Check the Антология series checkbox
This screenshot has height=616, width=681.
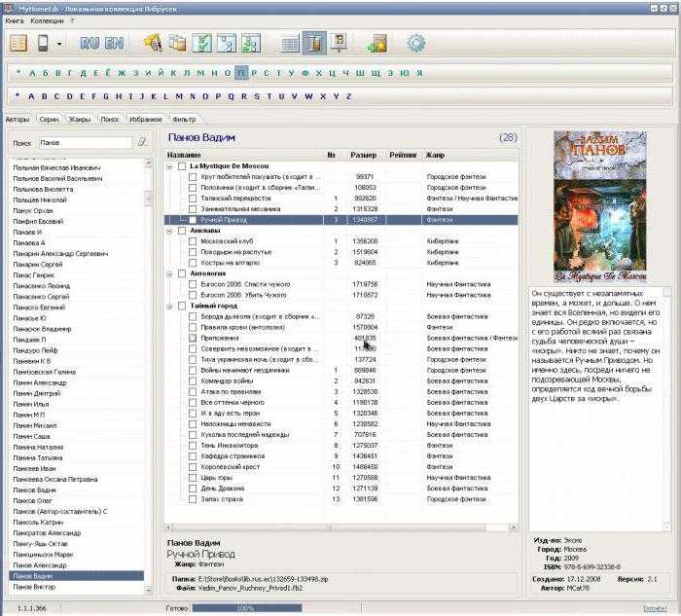(182, 273)
